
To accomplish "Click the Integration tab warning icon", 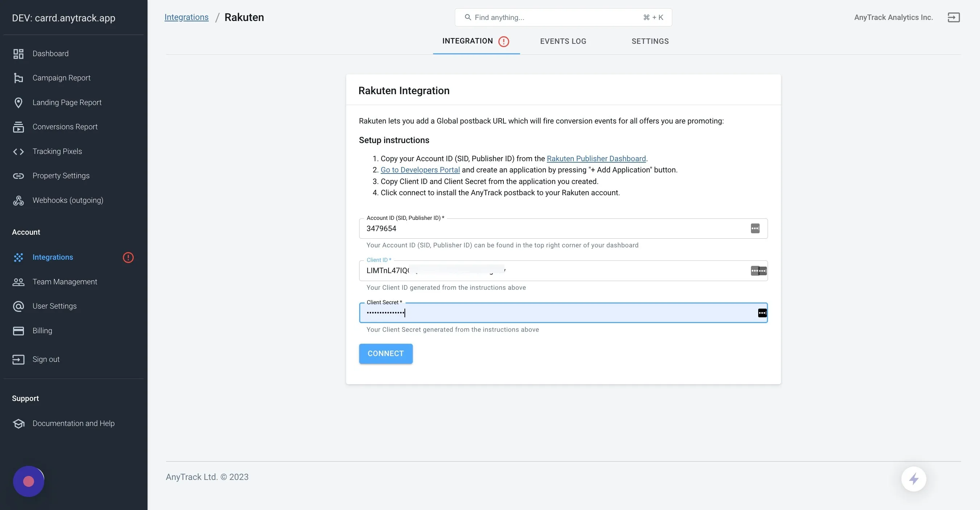I will coord(504,41).
